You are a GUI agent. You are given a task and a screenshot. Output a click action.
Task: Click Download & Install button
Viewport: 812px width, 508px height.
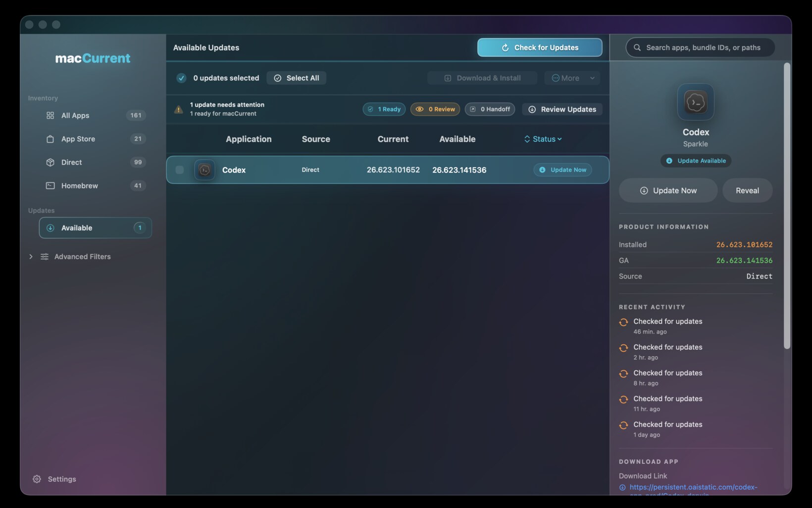pyautogui.click(x=482, y=78)
